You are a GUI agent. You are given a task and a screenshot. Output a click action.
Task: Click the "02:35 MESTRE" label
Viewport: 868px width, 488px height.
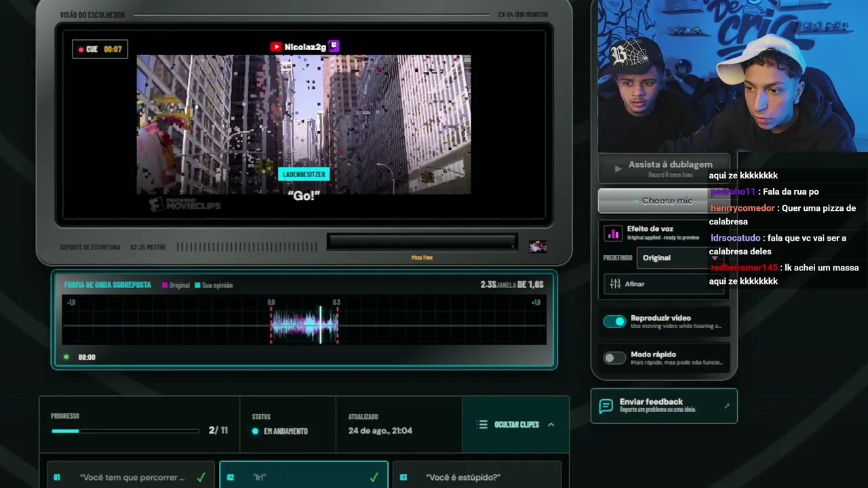pos(148,247)
